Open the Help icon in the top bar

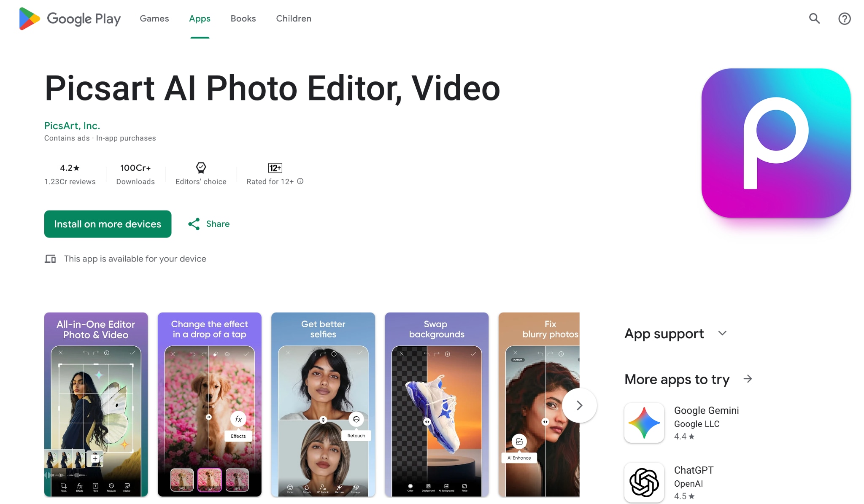pyautogui.click(x=844, y=19)
